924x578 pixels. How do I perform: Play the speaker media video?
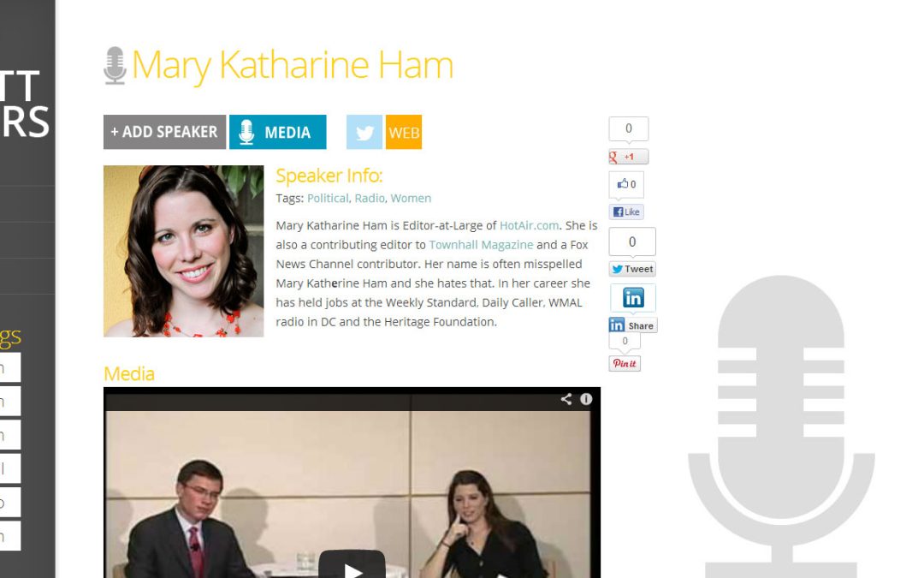click(352, 566)
